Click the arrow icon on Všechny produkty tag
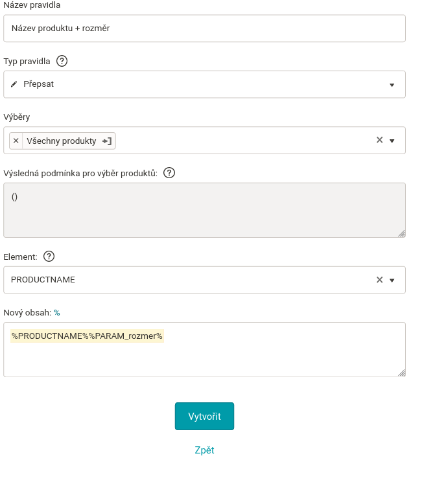The height and width of the screenshot is (482, 448). (108, 141)
